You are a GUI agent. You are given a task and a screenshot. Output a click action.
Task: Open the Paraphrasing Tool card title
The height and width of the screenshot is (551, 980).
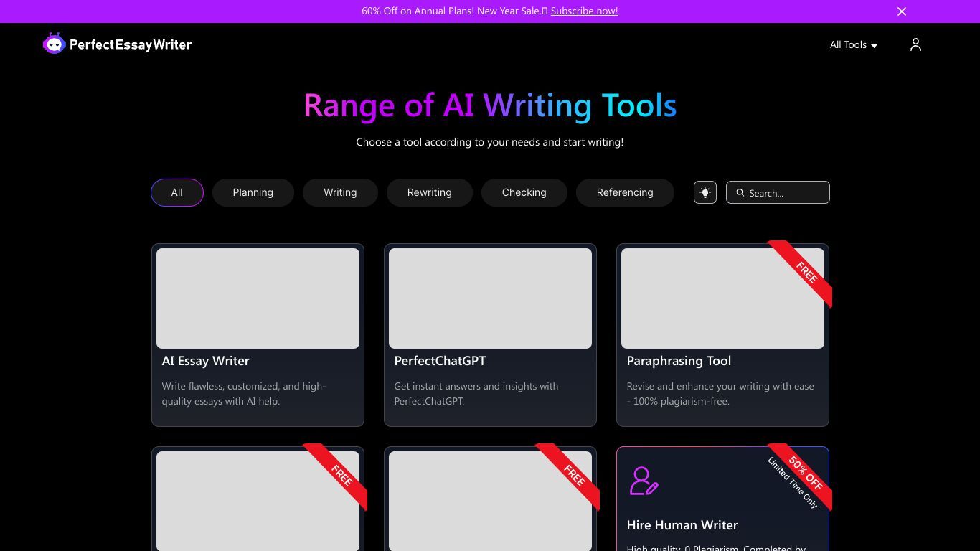tap(679, 361)
